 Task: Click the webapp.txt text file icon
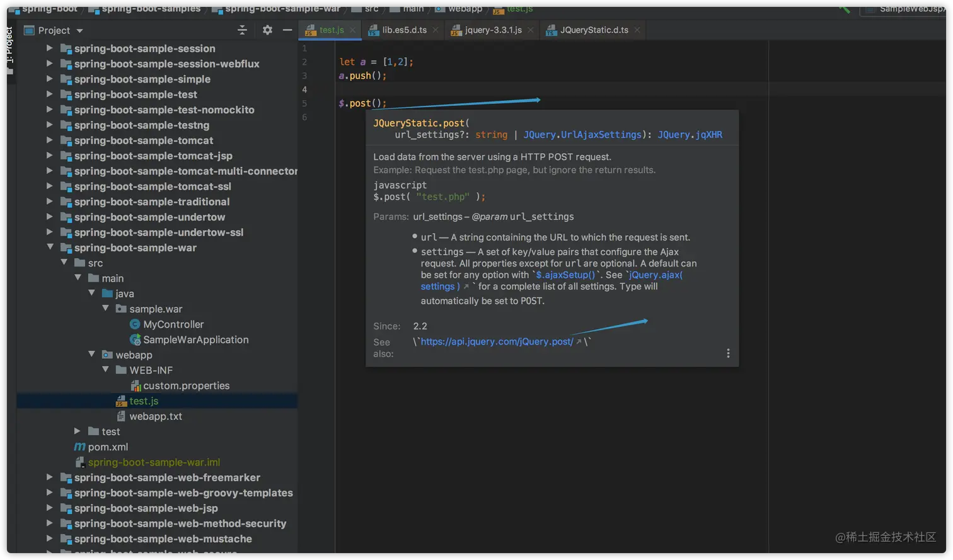coord(122,416)
